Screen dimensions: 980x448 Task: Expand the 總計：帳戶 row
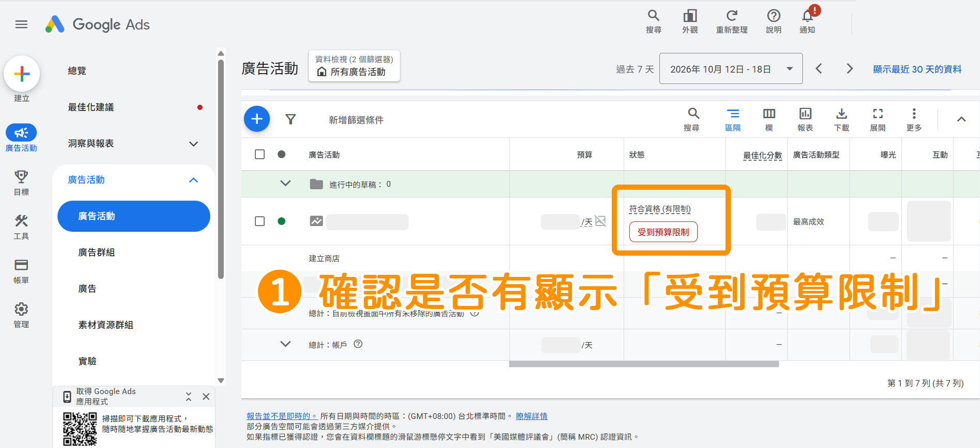point(285,344)
